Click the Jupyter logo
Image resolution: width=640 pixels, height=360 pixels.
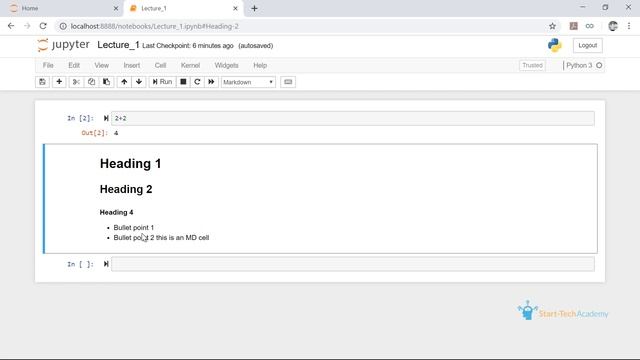point(63,45)
